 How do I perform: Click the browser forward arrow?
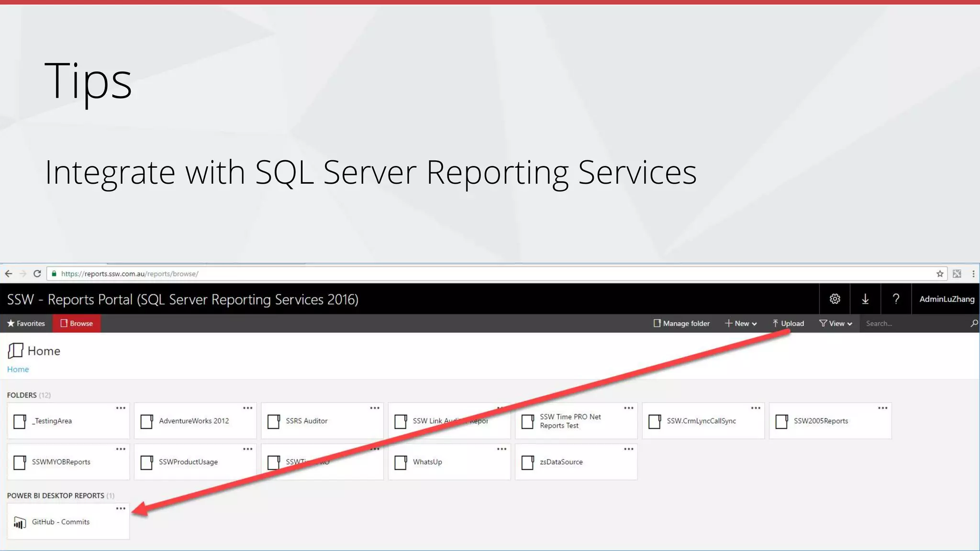(x=22, y=274)
